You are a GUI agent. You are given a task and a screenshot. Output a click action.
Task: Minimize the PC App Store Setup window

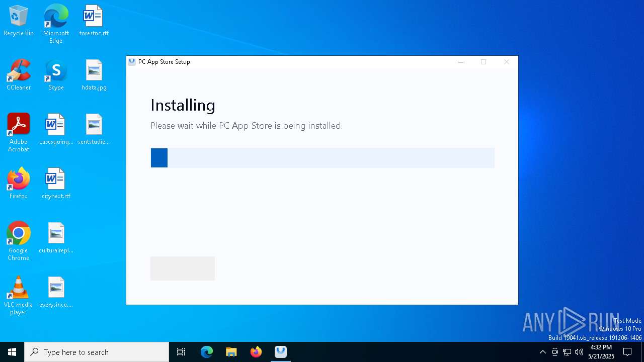point(460,62)
